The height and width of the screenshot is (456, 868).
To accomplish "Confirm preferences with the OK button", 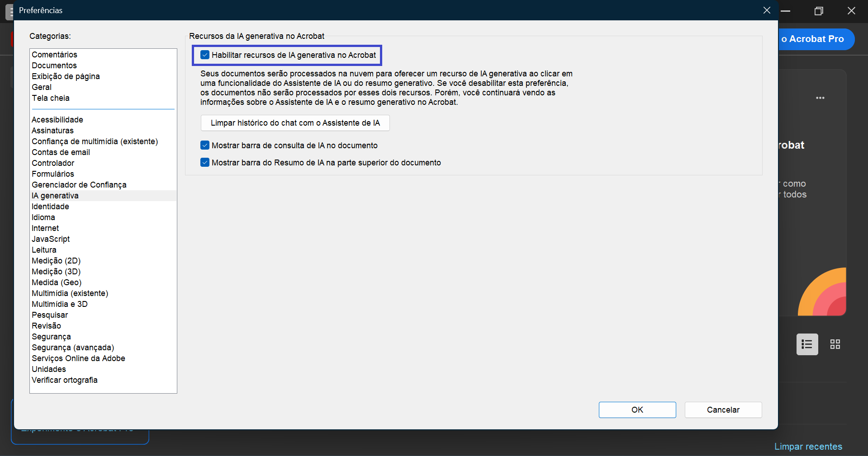I will [x=637, y=410].
